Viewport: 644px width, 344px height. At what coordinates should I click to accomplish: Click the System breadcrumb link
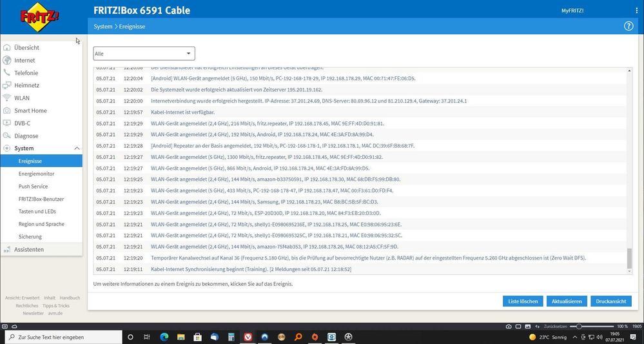102,26
